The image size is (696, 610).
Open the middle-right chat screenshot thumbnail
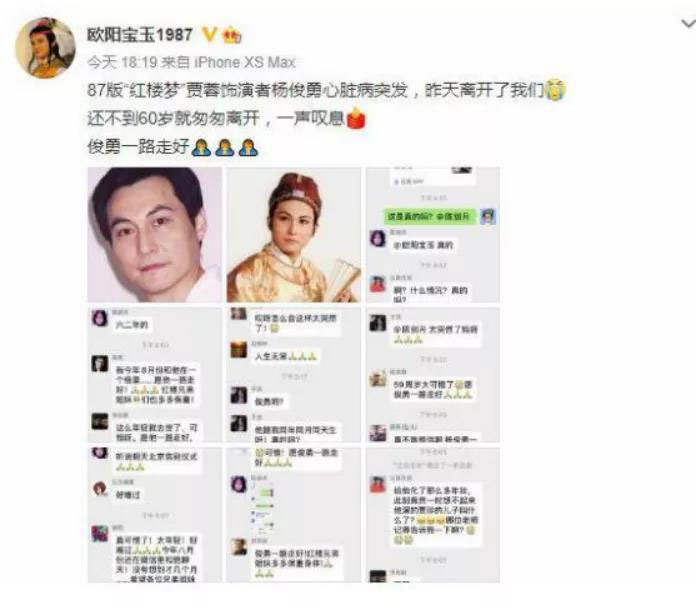[x=433, y=375]
